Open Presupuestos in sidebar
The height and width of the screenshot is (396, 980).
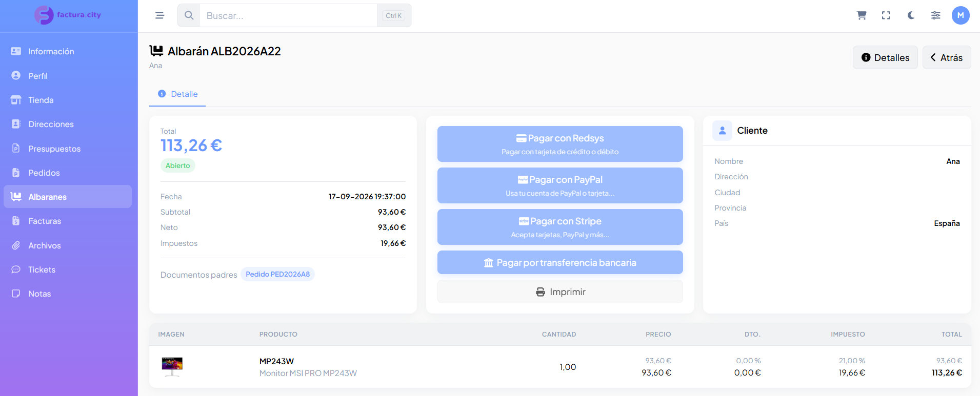tap(68, 149)
